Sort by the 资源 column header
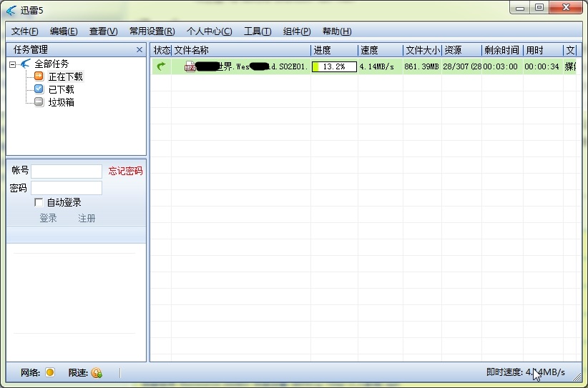 coord(461,50)
